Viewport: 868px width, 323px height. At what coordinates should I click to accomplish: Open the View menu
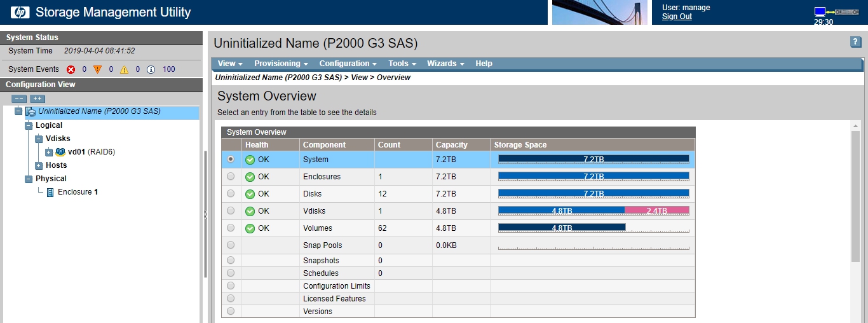pos(230,64)
